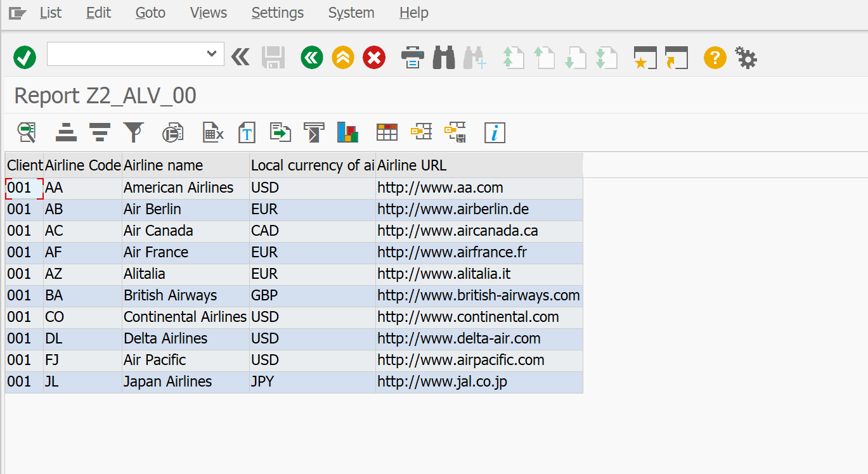This screenshot has width=868, height=474.
Task: Generate Shortcut window-arrow icon
Action: 676,58
